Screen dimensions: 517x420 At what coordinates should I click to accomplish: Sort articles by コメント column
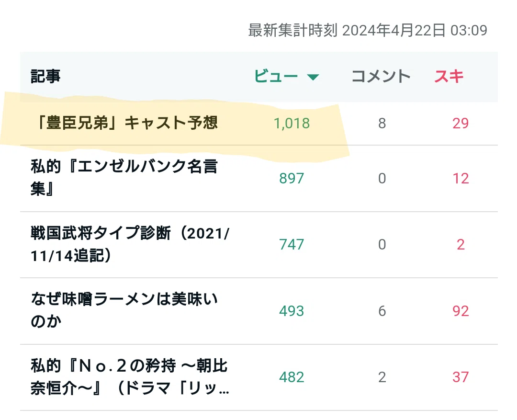[381, 76]
